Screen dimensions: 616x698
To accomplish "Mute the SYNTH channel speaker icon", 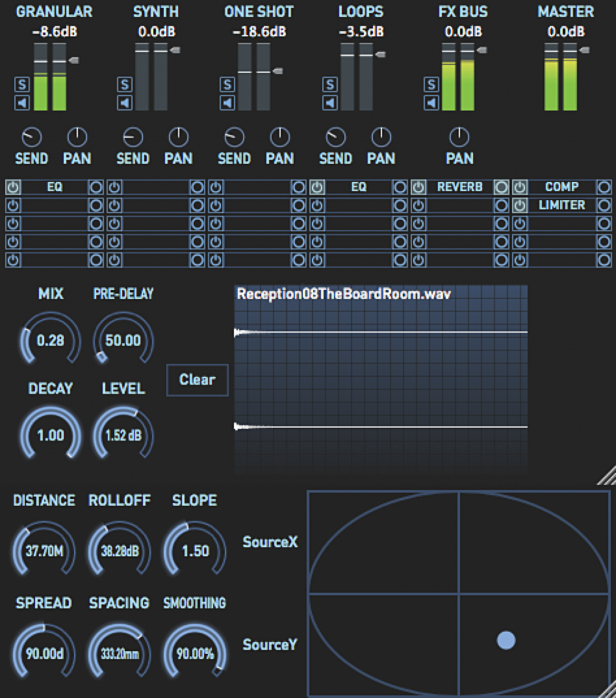I will click(x=124, y=103).
